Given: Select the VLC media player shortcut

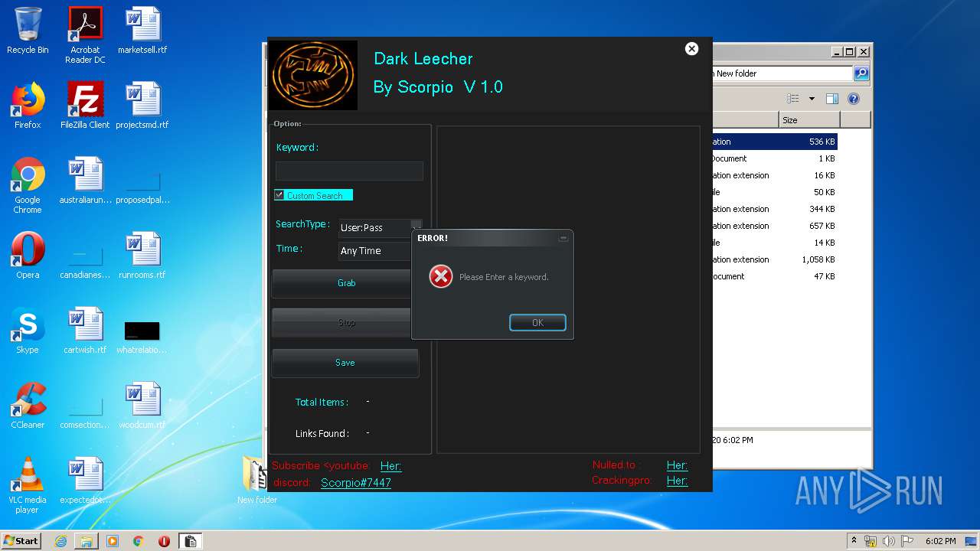Looking at the screenshot, I should tap(28, 485).
